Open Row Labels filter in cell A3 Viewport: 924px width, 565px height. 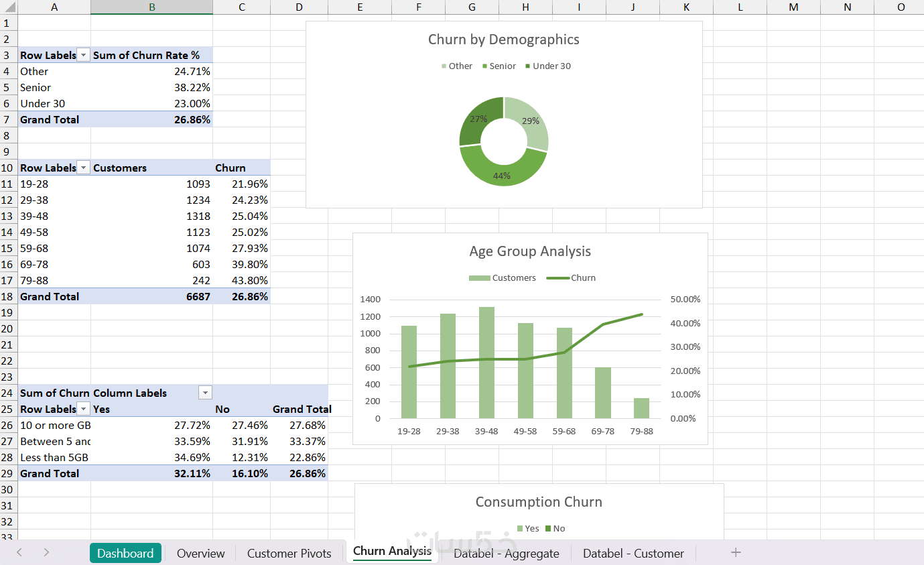pos(84,55)
